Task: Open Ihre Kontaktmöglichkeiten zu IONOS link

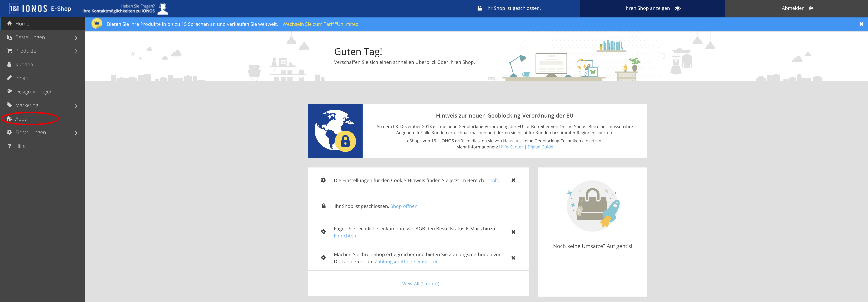Action: pyautogui.click(x=119, y=11)
